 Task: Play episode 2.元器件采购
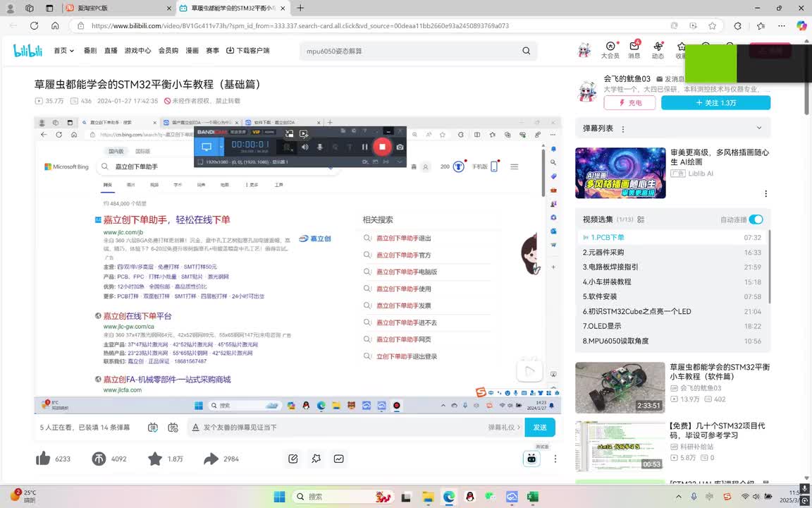672,253
